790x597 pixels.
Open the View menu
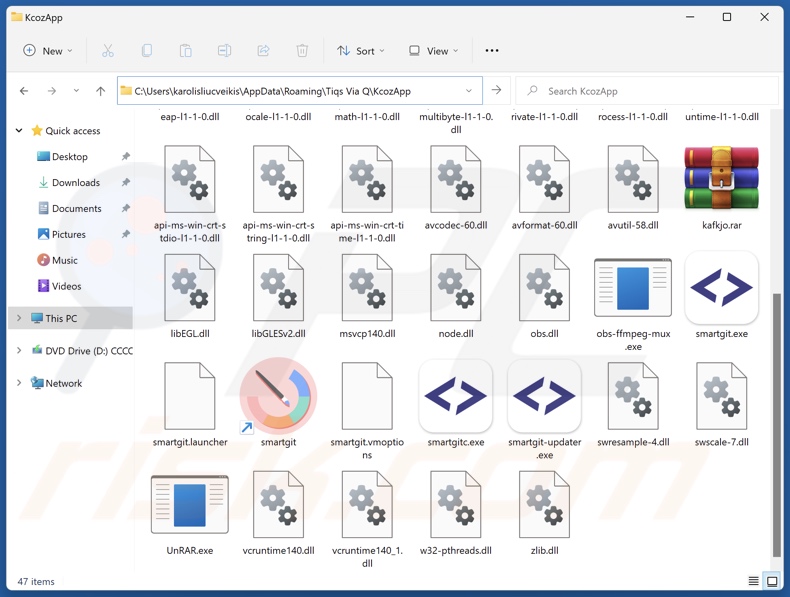pos(434,51)
